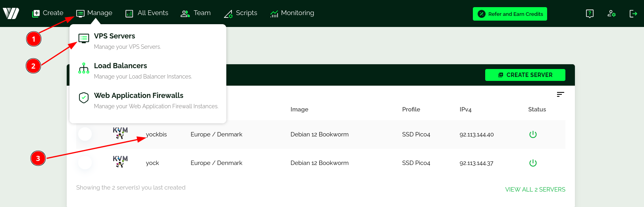This screenshot has width=644, height=207.
Task: Choose Load Balancers from Manage menu
Action: coord(120,66)
